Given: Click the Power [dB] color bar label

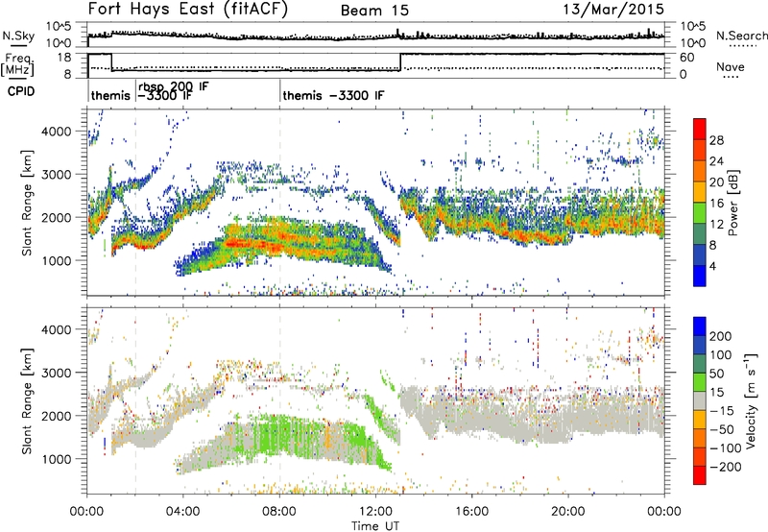Looking at the screenshot, I should click(733, 203).
